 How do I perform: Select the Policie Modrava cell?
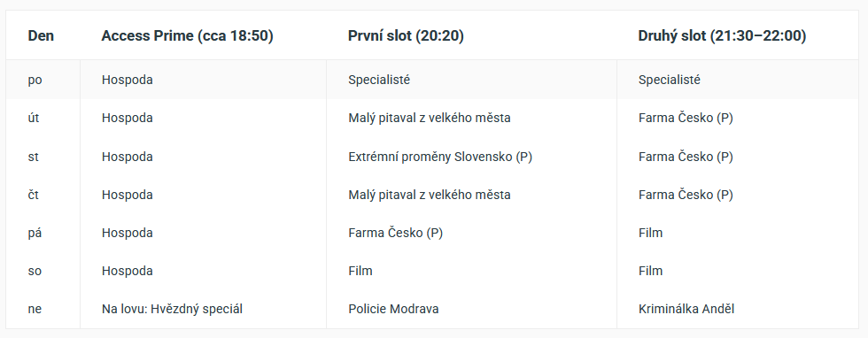point(393,309)
